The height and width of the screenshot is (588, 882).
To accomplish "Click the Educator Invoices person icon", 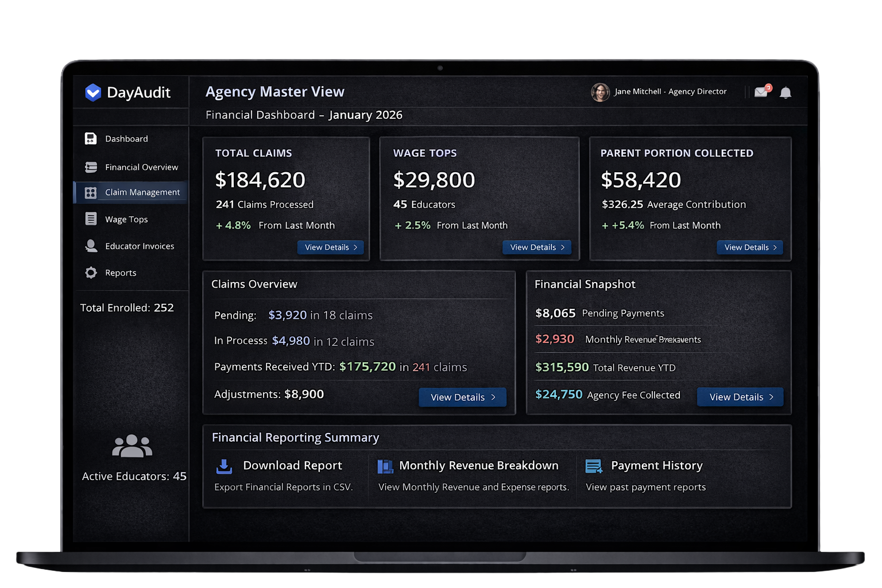I will click(x=91, y=246).
